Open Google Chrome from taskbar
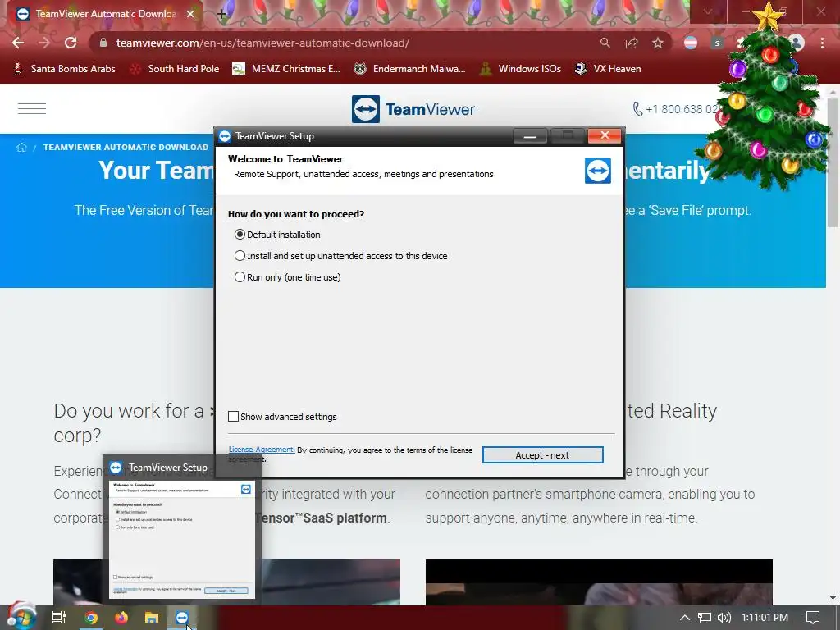The width and height of the screenshot is (840, 630). point(91,618)
